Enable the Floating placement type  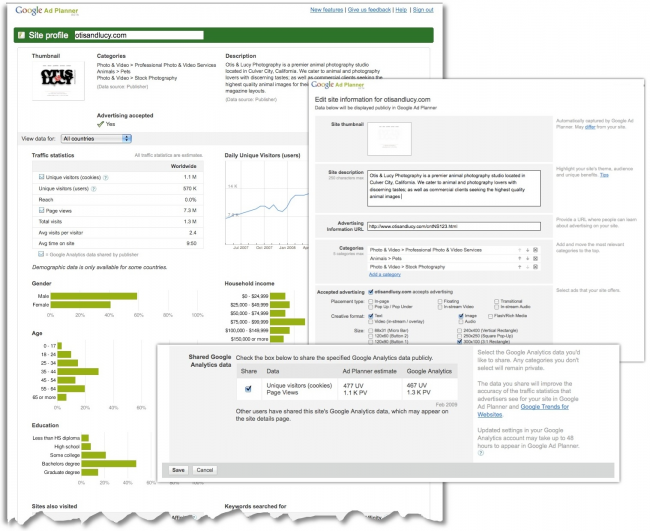tap(440, 301)
